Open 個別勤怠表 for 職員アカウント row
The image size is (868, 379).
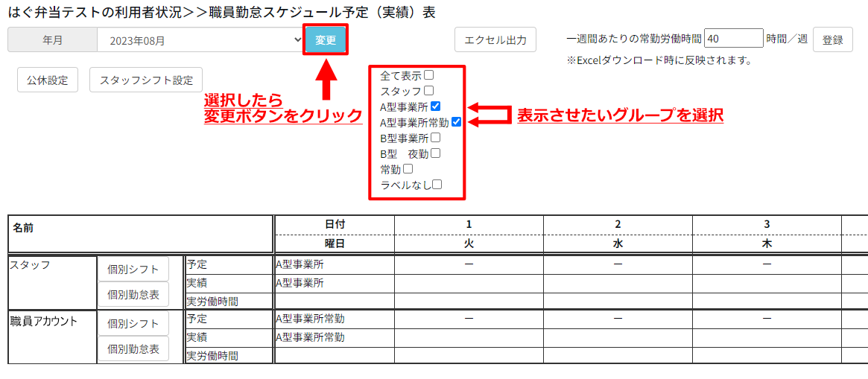point(133,349)
